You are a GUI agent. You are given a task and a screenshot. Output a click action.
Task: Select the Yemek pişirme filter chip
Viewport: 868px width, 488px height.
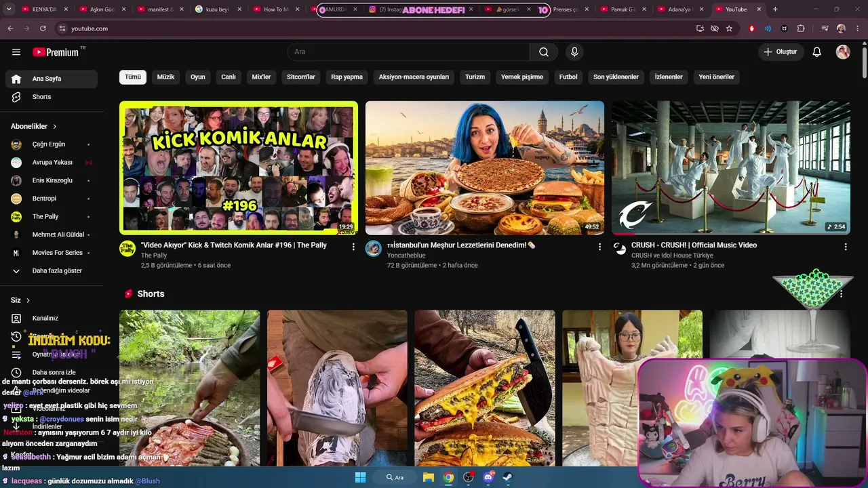click(522, 77)
